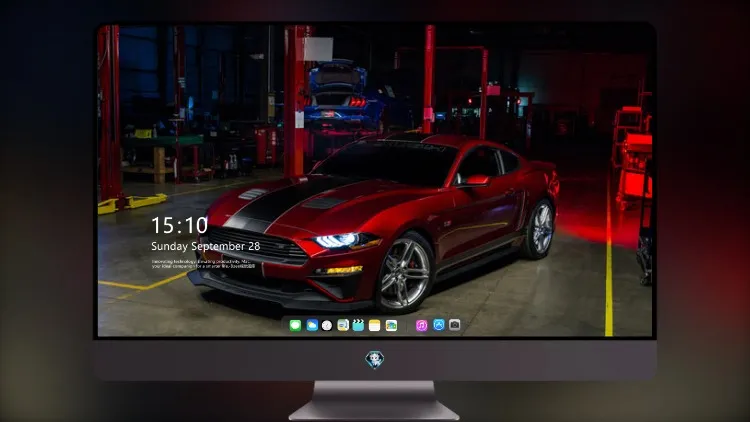Image resolution: width=750 pixels, height=422 pixels.
Task: Click the small description text under date
Action: pyautogui.click(x=203, y=264)
